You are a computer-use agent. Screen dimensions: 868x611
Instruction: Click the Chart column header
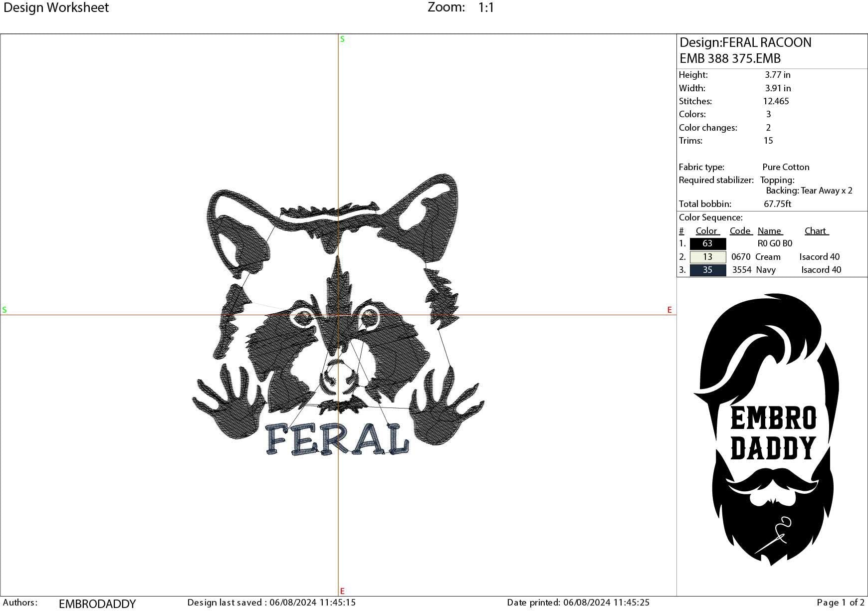click(x=816, y=230)
